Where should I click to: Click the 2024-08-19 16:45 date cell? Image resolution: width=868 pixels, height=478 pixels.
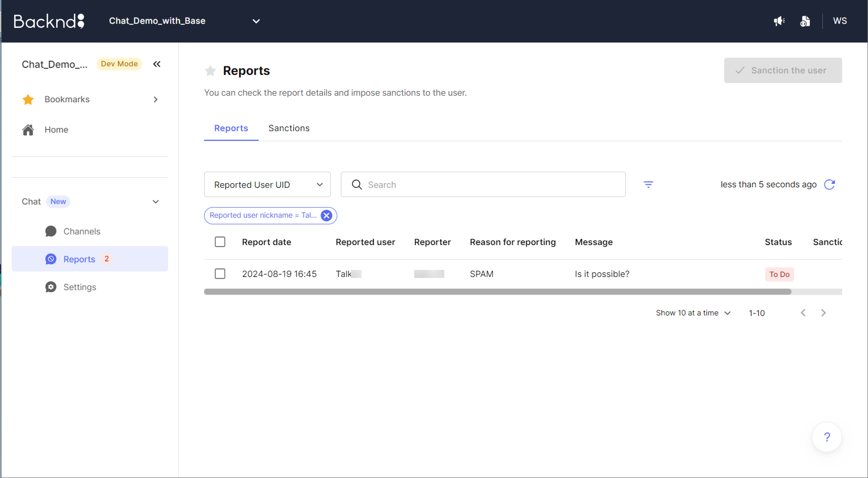click(279, 274)
